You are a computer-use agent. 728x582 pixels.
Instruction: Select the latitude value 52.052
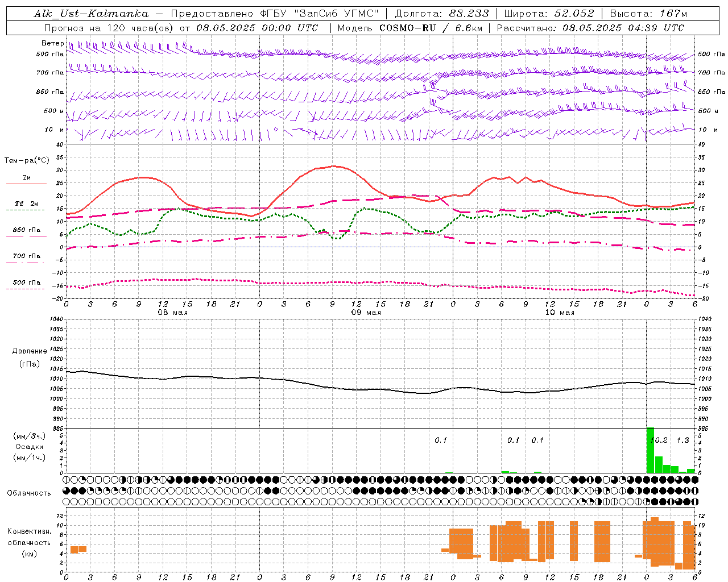[574, 14]
